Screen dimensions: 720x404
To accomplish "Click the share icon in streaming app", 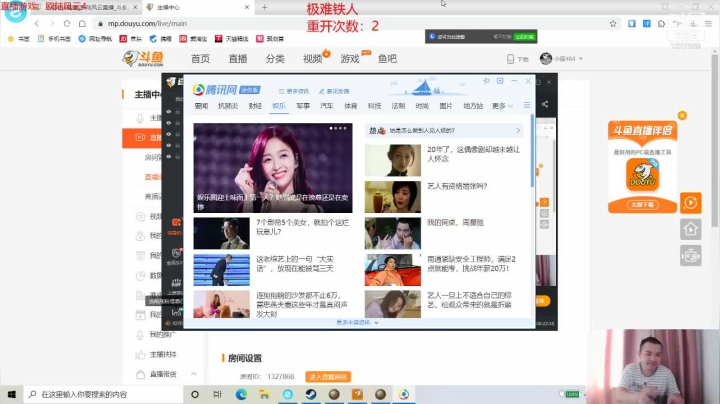I will (545, 105).
